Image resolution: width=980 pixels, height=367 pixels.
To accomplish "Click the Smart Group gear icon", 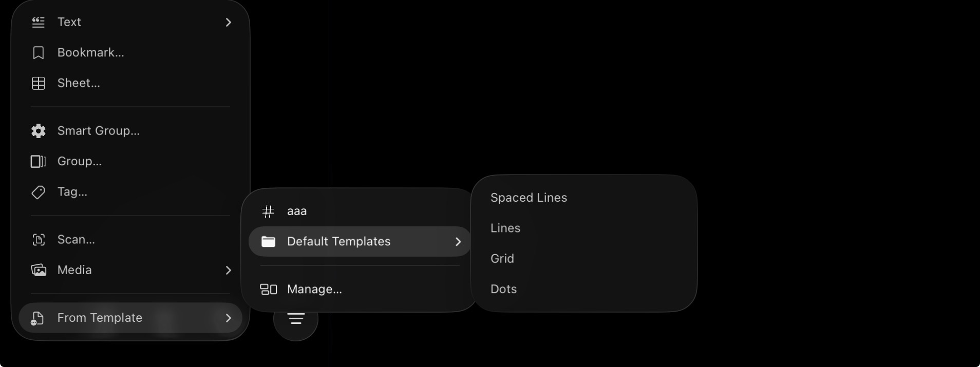I will click(x=39, y=131).
